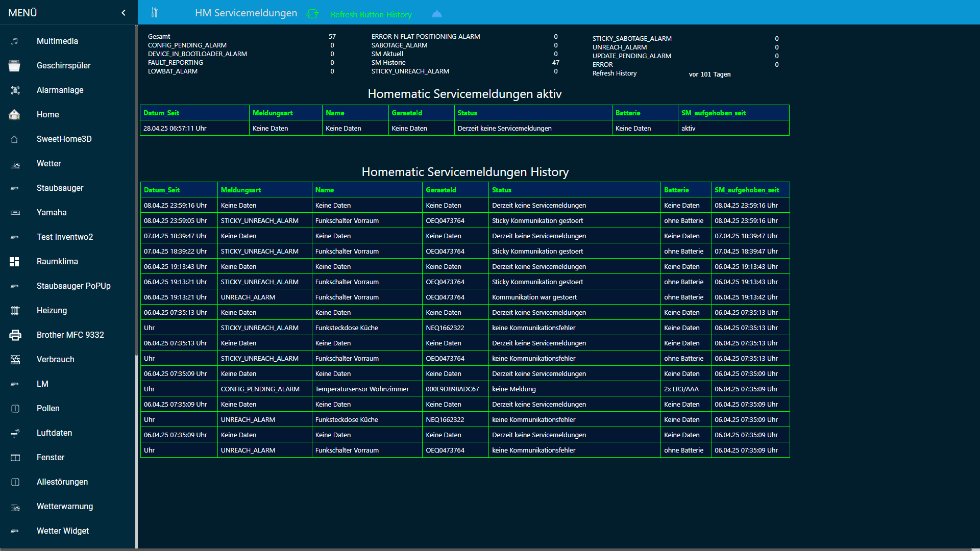Open the Alarmanlage menu item
Image resolution: width=980 pixels, height=551 pixels.
coord(60,90)
